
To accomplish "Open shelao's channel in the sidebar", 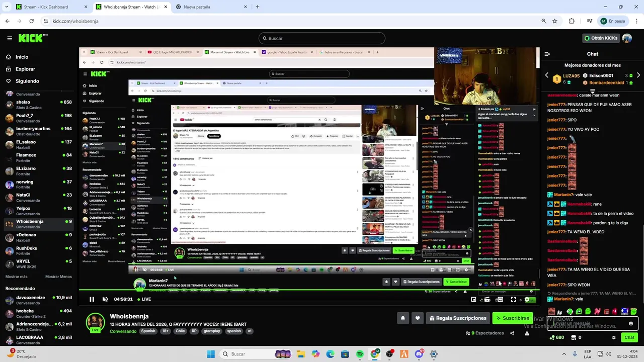I will [x=39, y=105].
